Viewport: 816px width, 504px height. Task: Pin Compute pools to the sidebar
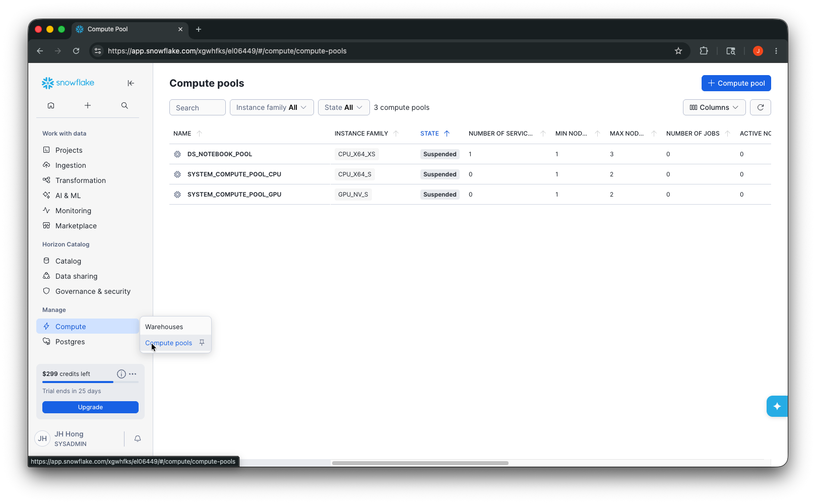202,343
